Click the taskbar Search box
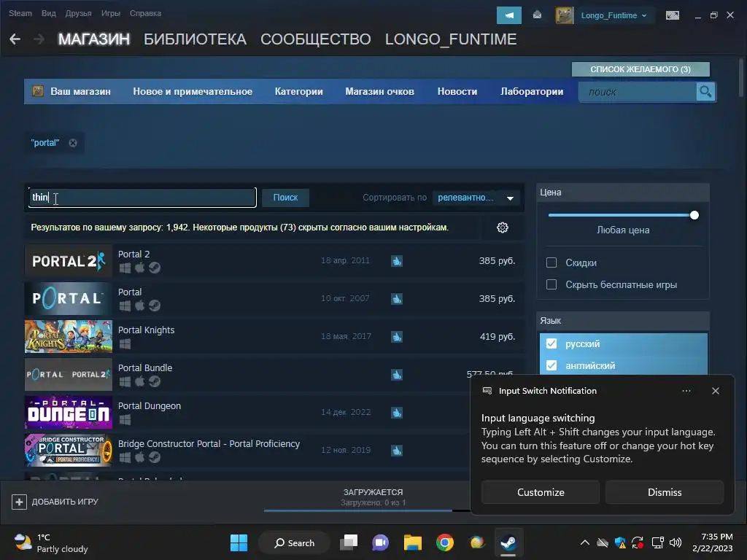The height and width of the screenshot is (560, 747). [x=294, y=542]
